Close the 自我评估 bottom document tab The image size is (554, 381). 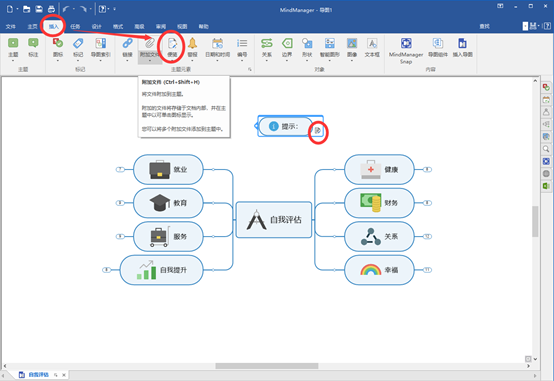[64, 375]
